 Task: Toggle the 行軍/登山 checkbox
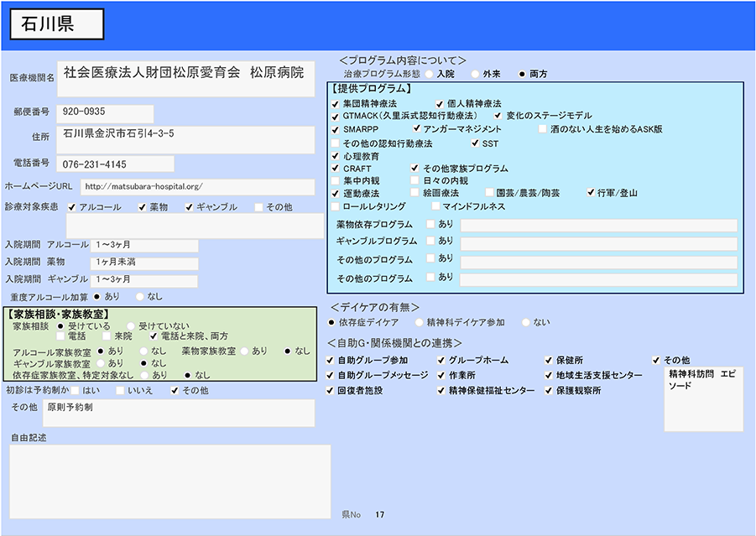pos(590,193)
